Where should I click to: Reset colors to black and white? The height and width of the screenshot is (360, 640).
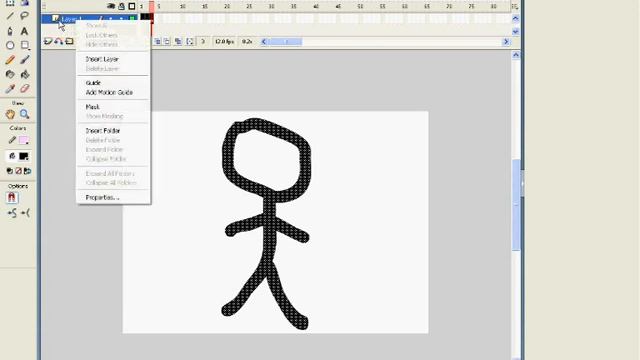[10, 171]
